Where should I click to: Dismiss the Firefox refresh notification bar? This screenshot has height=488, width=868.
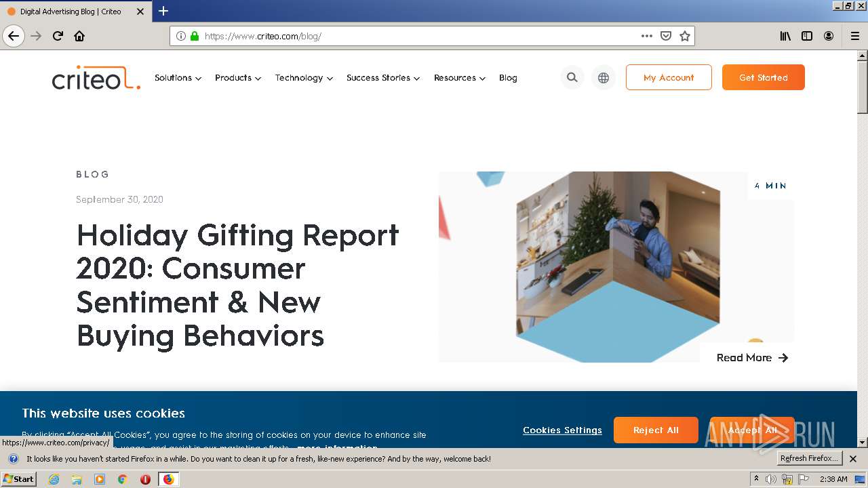pyautogui.click(x=853, y=459)
